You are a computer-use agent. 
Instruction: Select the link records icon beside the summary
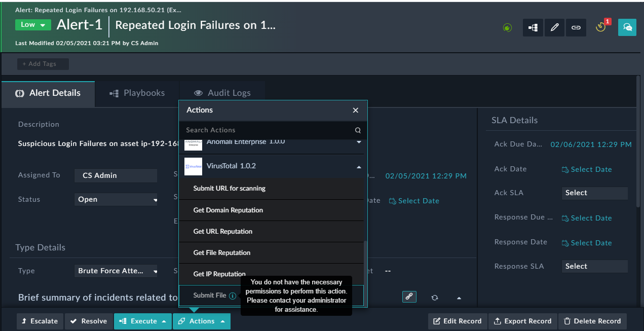point(409,297)
